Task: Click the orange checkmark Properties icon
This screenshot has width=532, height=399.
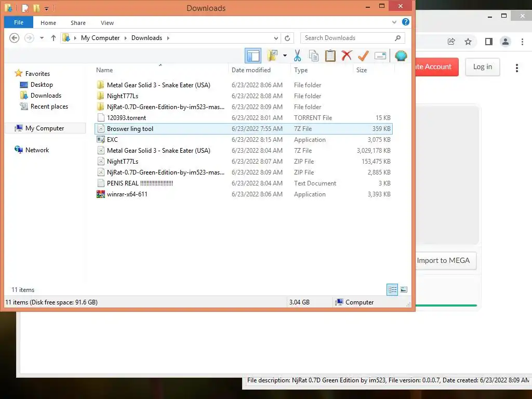Action: pyautogui.click(x=363, y=56)
